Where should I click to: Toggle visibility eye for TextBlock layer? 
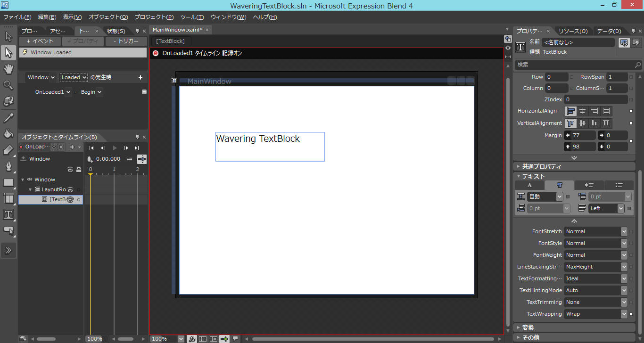point(70,200)
